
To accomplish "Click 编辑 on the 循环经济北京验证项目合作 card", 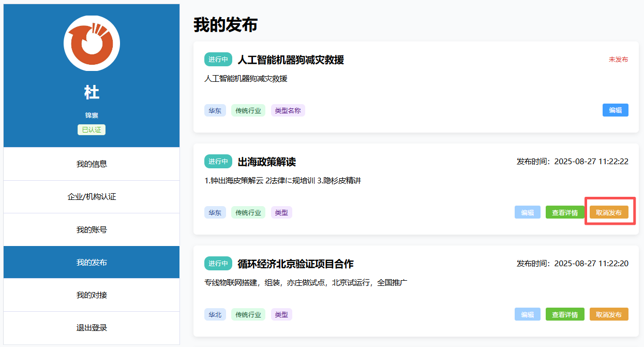I will pos(527,314).
